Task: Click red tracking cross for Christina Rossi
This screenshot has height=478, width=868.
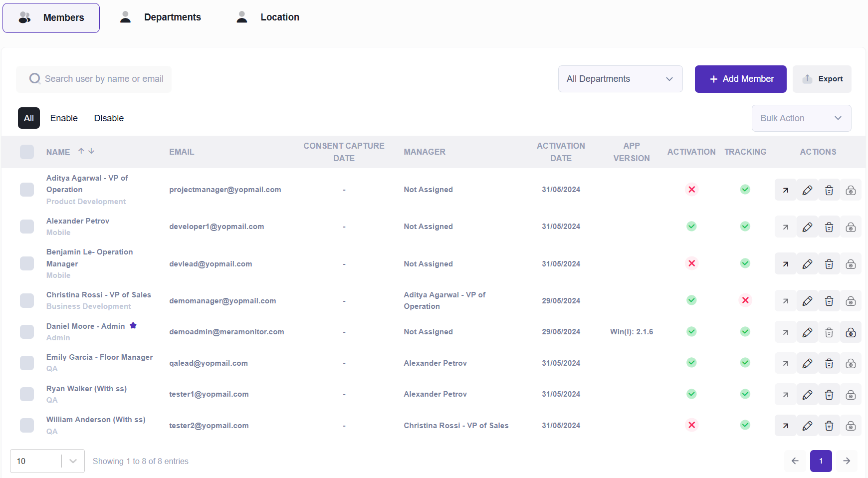Action: [x=745, y=300]
